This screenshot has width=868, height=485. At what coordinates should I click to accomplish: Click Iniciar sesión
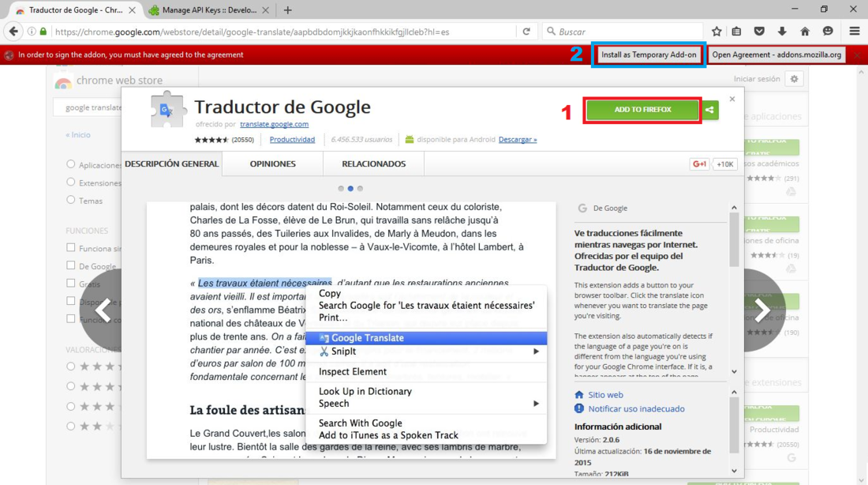point(757,79)
